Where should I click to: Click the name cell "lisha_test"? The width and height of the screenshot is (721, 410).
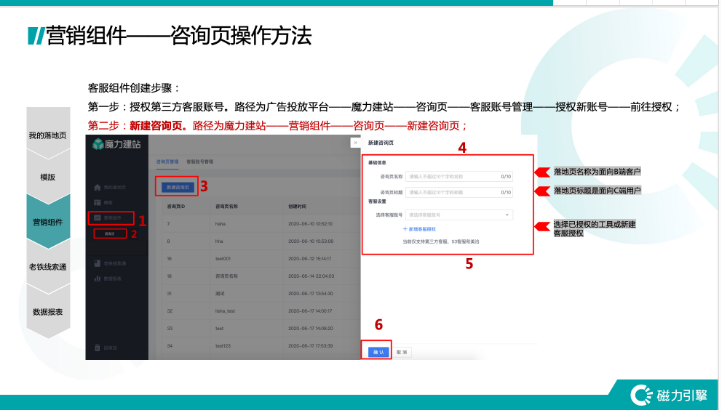click(x=225, y=311)
